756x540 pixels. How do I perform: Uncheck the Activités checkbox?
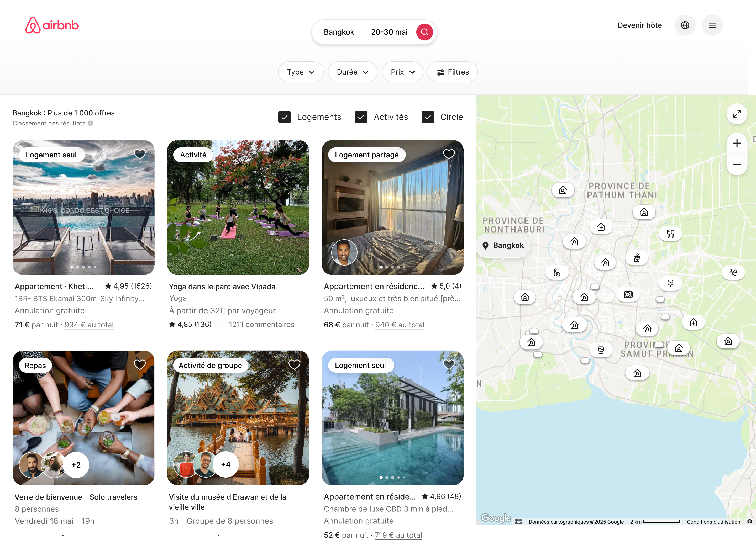coord(361,117)
